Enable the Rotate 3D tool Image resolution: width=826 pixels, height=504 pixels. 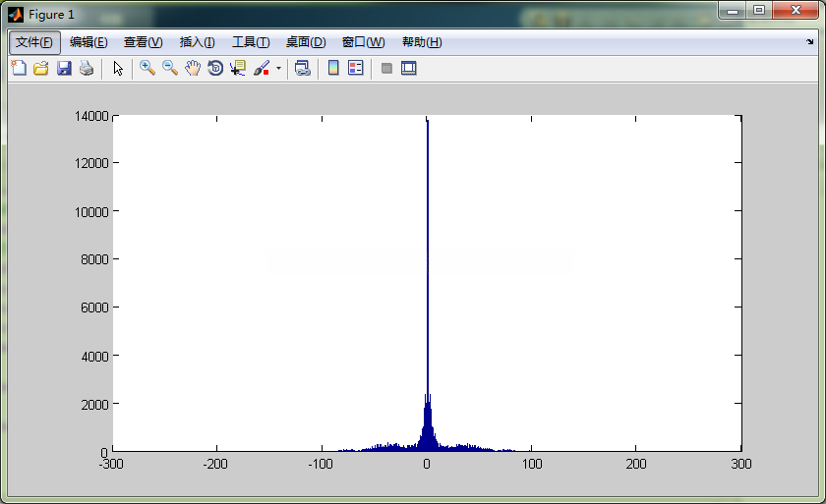pyautogui.click(x=215, y=68)
